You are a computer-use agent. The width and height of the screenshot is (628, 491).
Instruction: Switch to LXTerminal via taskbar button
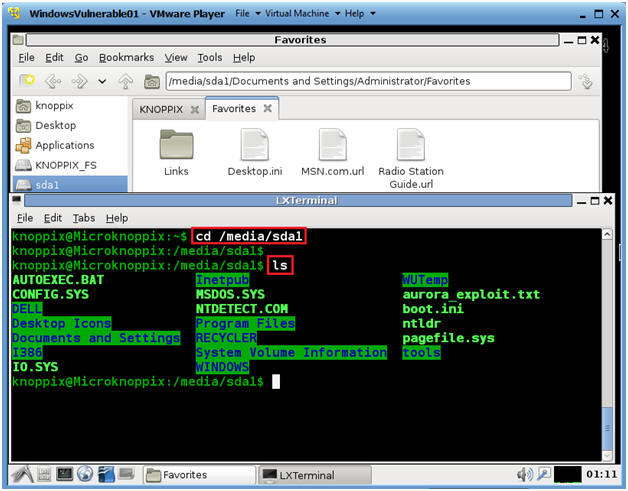315,475
